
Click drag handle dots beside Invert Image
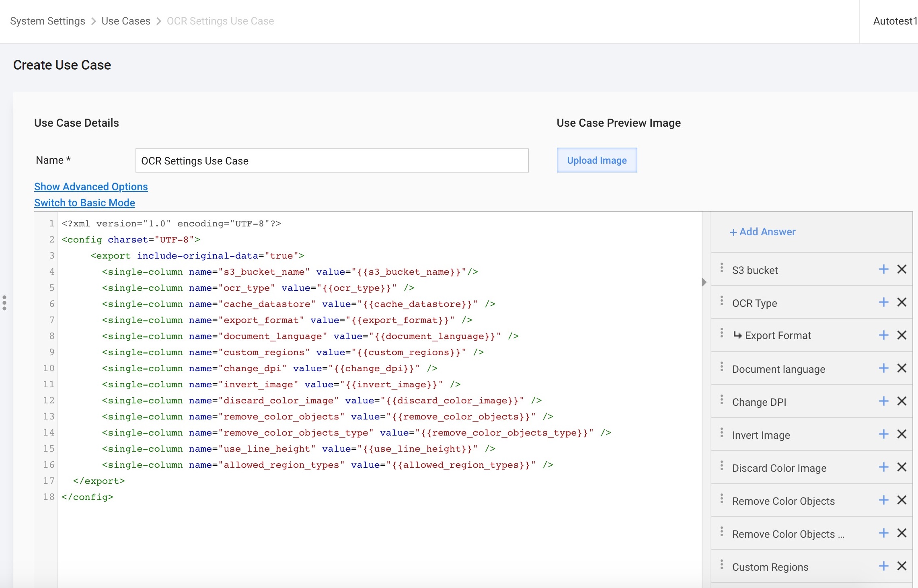coord(722,432)
